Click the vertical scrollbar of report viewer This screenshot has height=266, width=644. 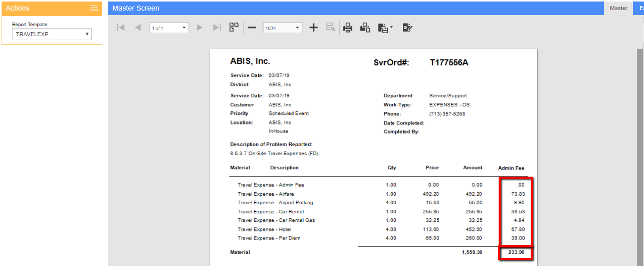click(639, 151)
